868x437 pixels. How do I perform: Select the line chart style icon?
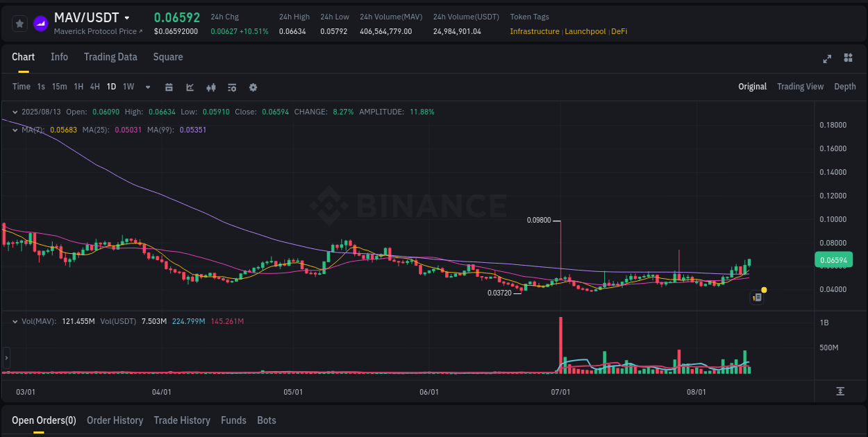coord(190,87)
